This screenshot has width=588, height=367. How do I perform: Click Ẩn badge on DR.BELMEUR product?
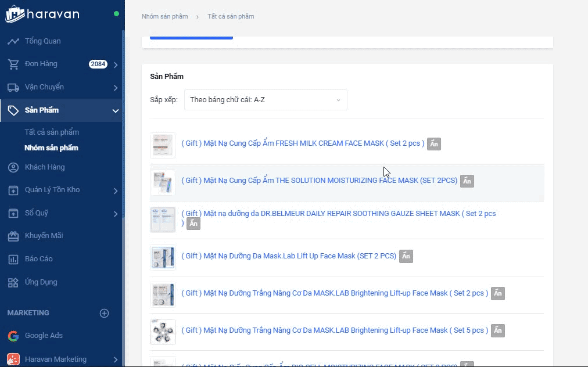[193, 224]
